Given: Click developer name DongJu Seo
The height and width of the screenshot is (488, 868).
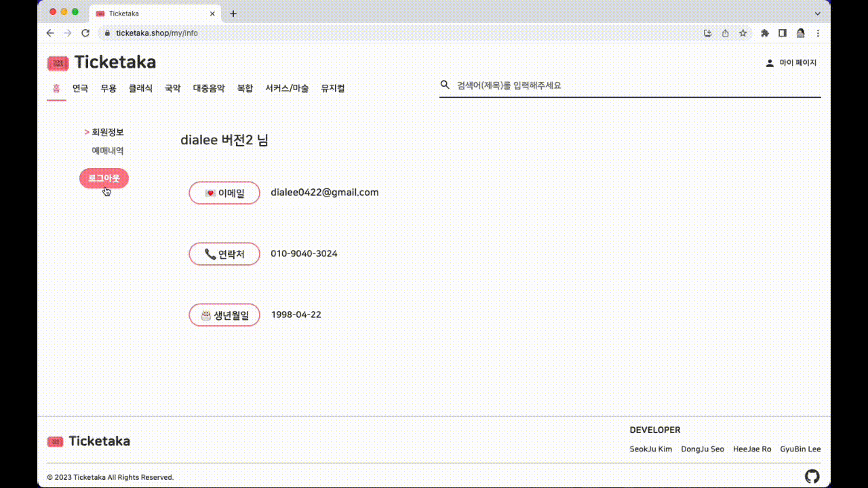Looking at the screenshot, I should (703, 449).
